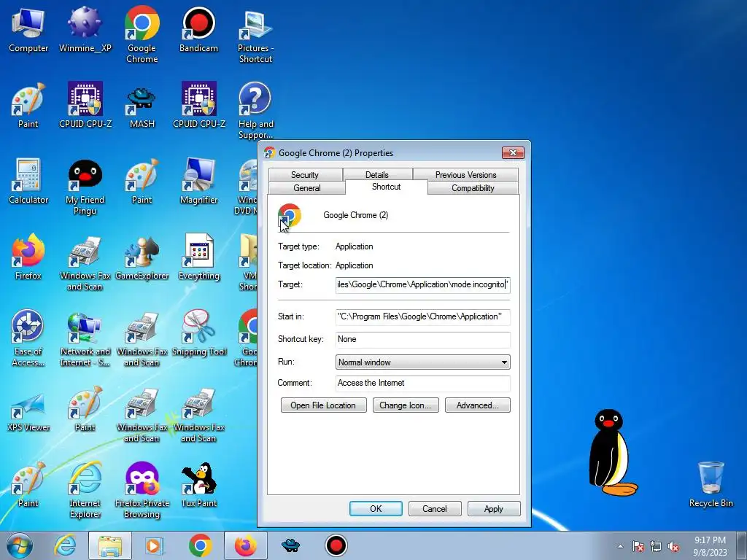Open Bandicam recorder in the taskbar

click(x=336, y=545)
